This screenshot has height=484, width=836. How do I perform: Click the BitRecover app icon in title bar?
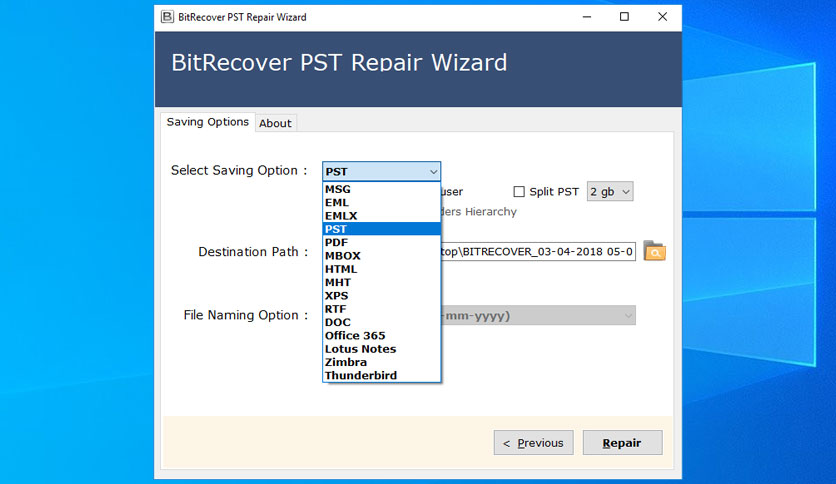pos(167,17)
